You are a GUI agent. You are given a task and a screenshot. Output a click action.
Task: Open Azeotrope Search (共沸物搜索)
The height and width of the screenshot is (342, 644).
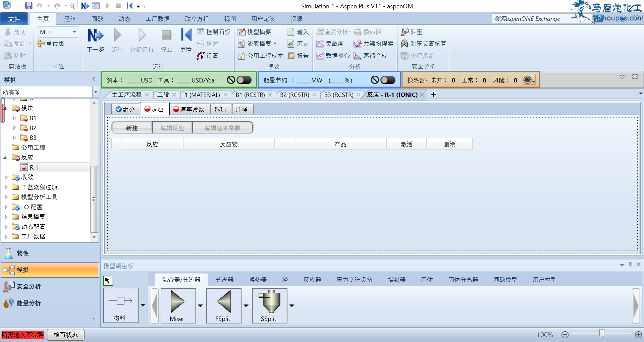tap(373, 44)
